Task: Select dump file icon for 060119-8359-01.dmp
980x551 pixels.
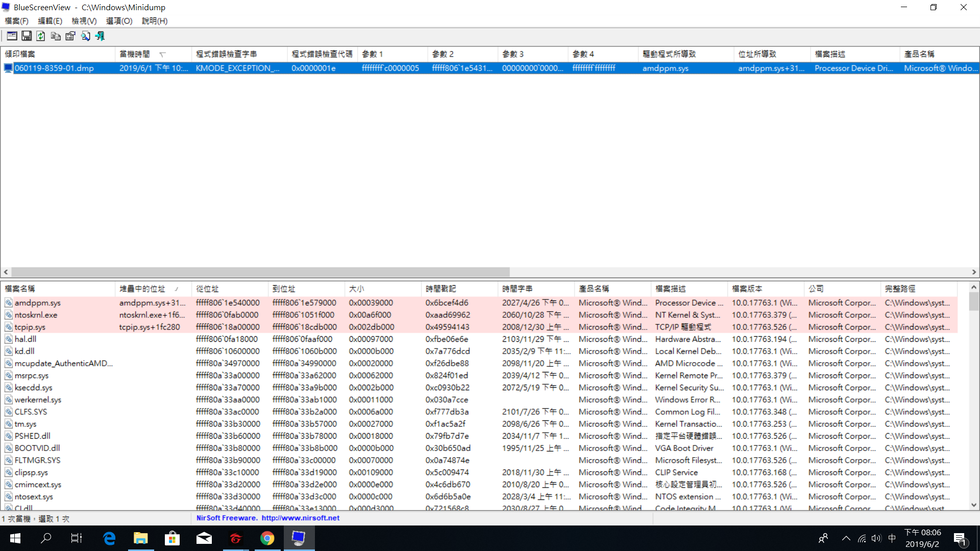Action: click(x=8, y=68)
